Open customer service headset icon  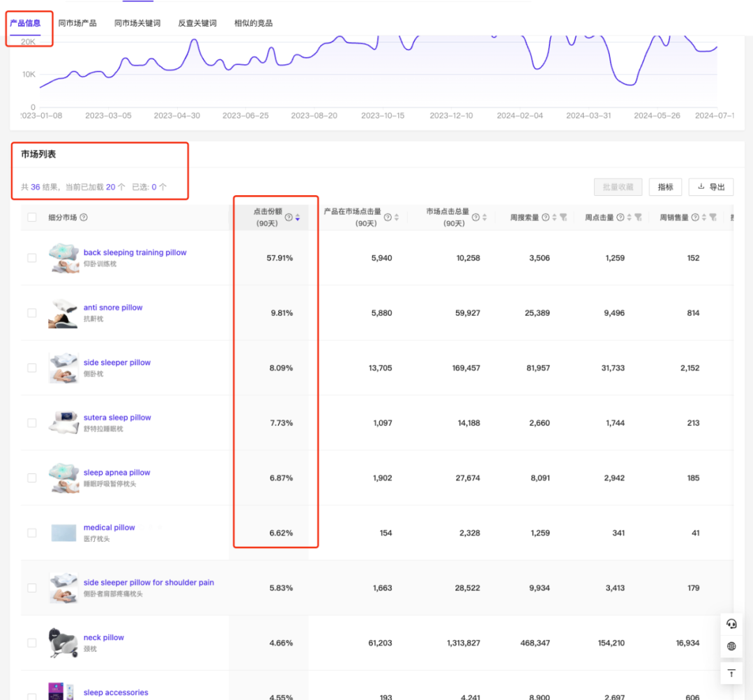click(731, 624)
